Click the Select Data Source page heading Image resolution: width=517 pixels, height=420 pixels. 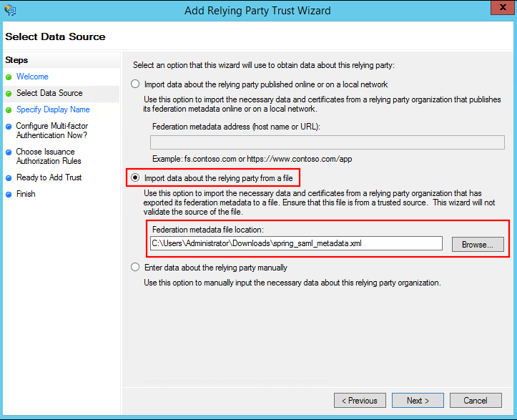(x=55, y=36)
